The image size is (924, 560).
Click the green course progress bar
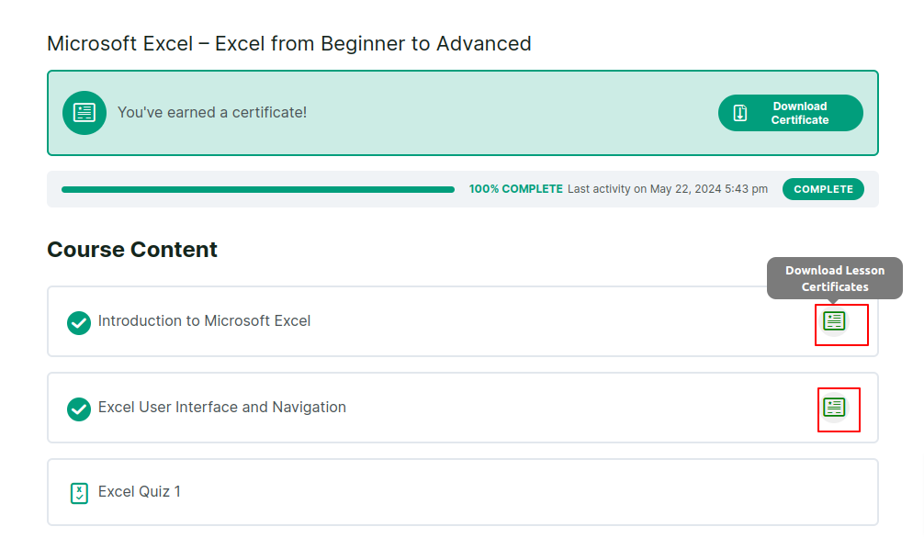click(x=257, y=188)
